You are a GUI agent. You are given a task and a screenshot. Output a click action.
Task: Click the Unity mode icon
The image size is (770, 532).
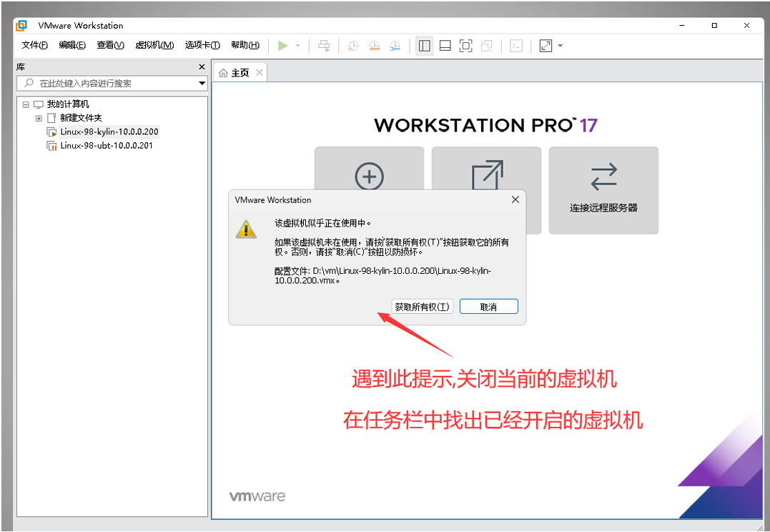pyautogui.click(x=486, y=46)
